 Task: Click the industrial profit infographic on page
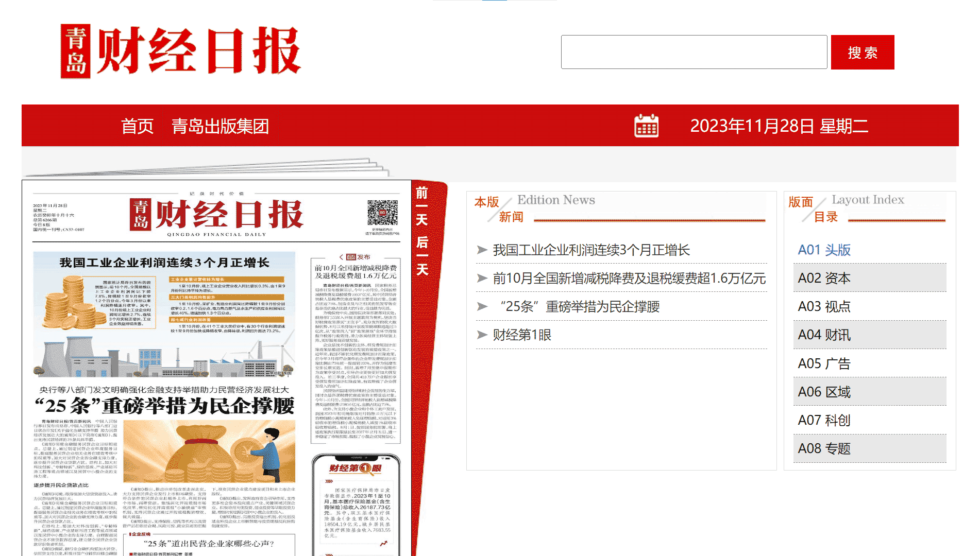[x=164, y=314]
